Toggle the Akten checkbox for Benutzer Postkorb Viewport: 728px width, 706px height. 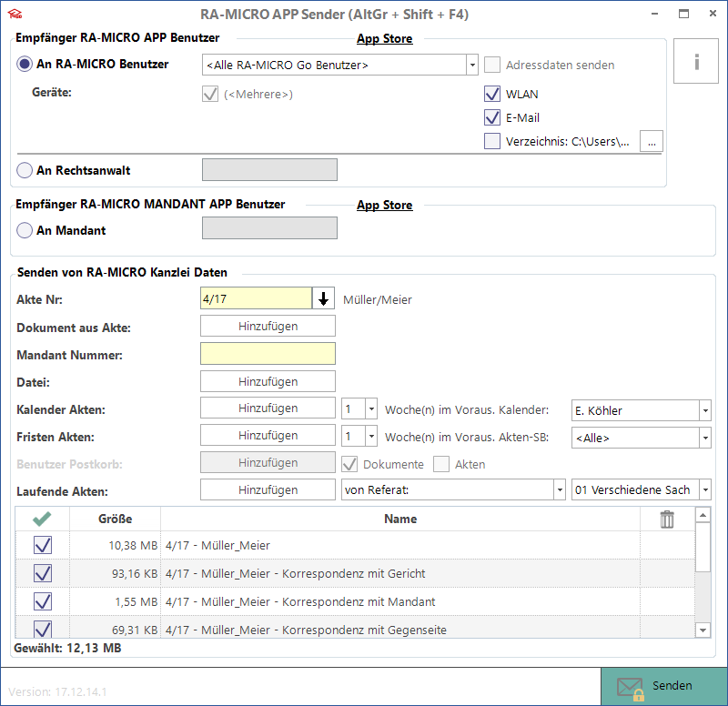[441, 464]
